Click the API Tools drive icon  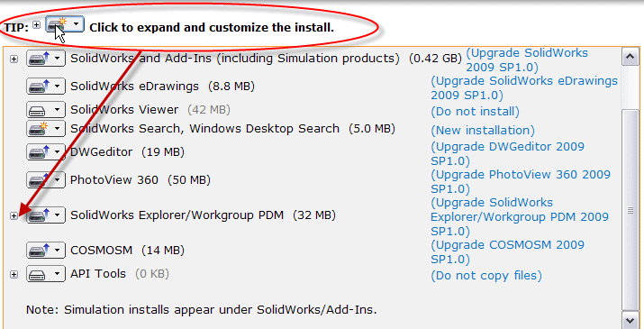(37, 274)
